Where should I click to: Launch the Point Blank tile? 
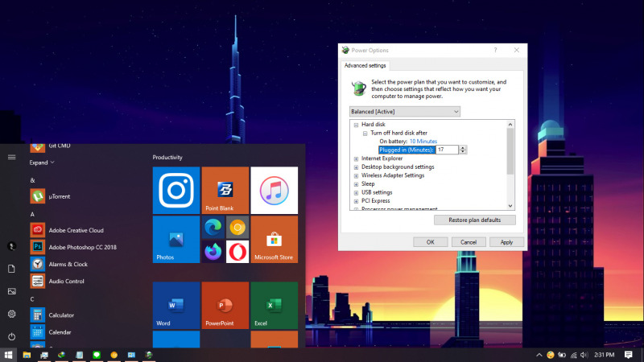(x=225, y=191)
